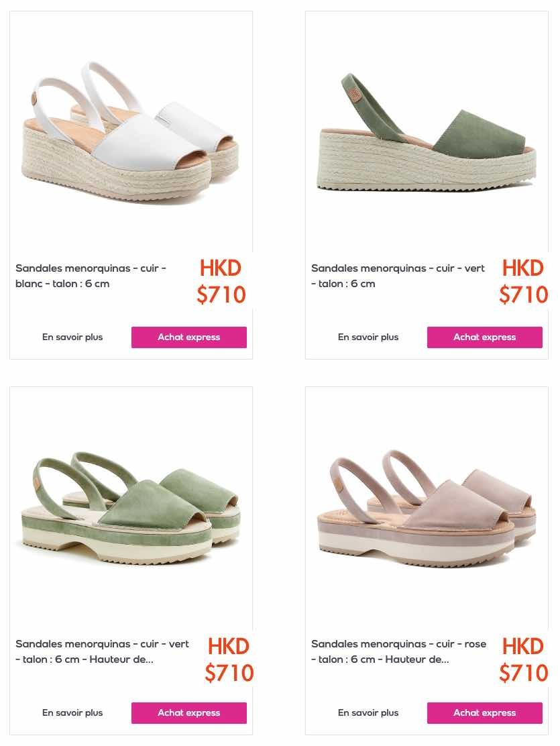Open the 'cuir - vert - talon : 6 cm' wedge title
The width and height of the screenshot is (560, 746).
(x=398, y=276)
